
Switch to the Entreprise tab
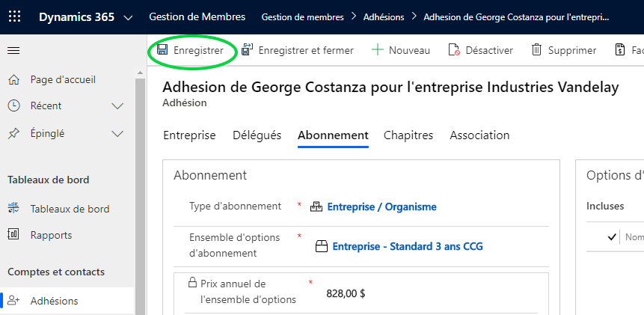[x=189, y=135]
